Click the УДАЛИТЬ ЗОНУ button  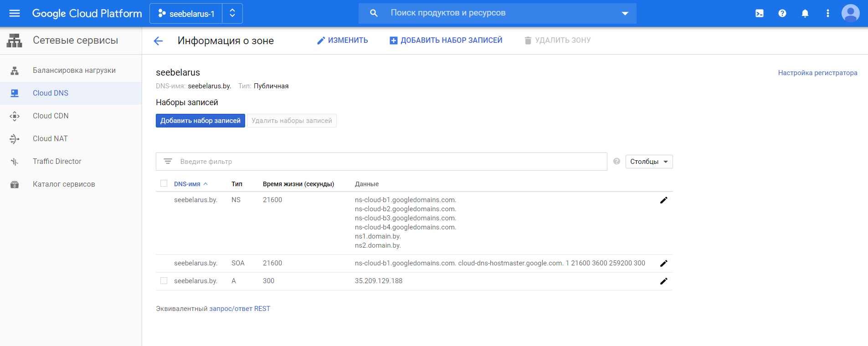(557, 41)
